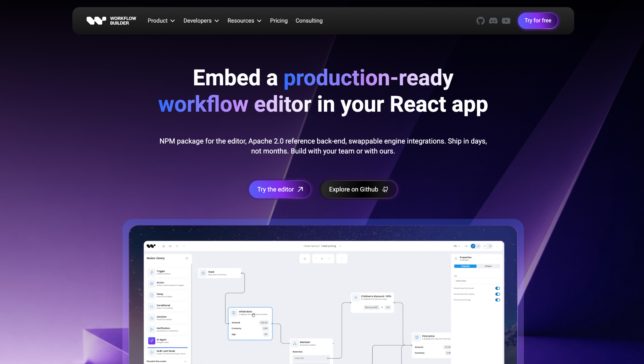
Task: Click the Start node play icon
Action: point(203,273)
